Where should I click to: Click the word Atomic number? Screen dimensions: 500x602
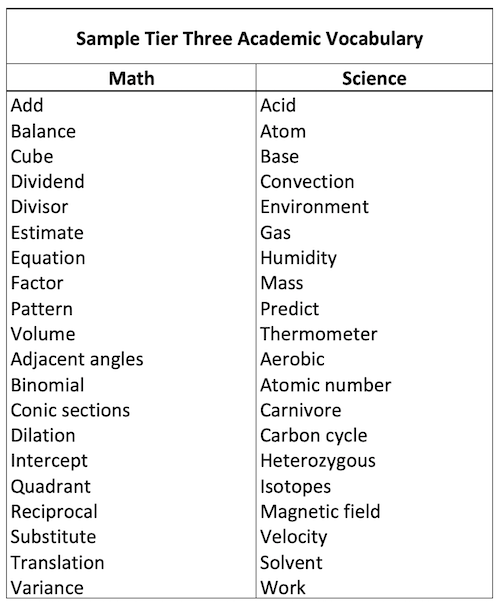coord(326,385)
